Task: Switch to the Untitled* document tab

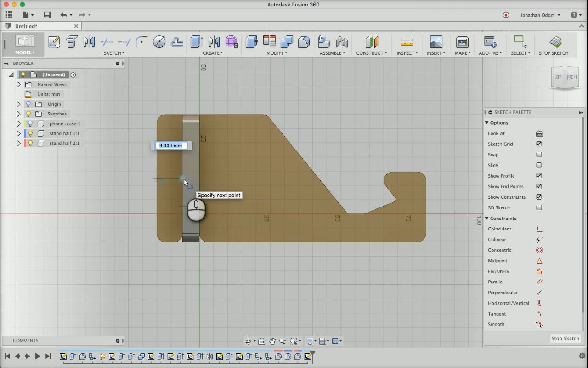Action: point(27,26)
